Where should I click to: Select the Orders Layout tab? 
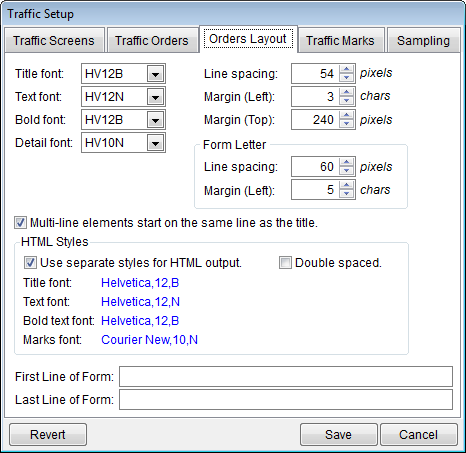click(248, 39)
